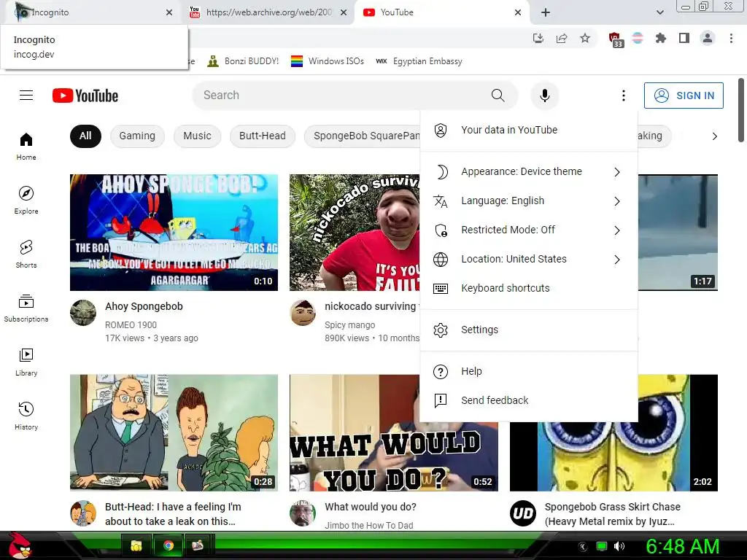The image size is (747, 560).
Task: Switch to the web.archive.org tab
Action: click(268, 12)
